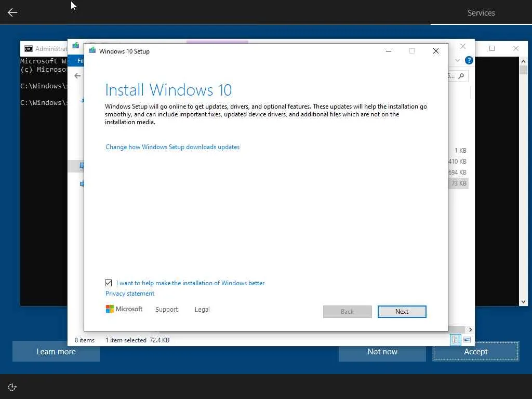Click the Command Prompt scroll down arrow
Screen dimensions: 532x399
click(x=523, y=302)
